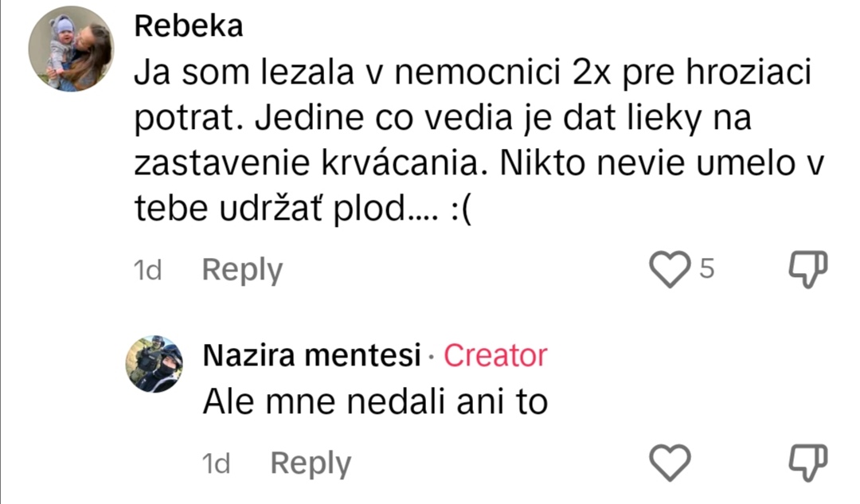Click the like count 5 on Rebeka's comment
The image size is (860, 504).
point(706,270)
